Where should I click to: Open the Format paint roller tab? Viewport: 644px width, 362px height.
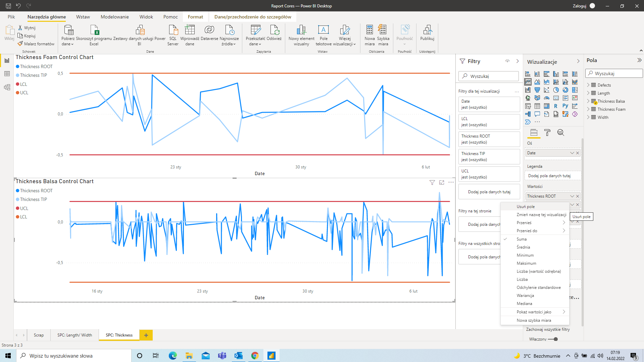pyautogui.click(x=547, y=133)
